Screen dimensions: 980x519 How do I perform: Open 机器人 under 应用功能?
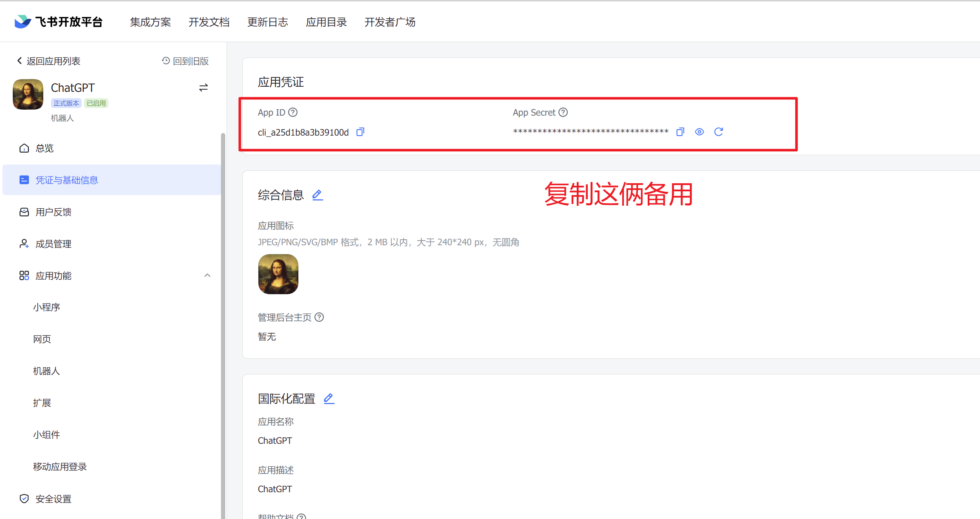click(47, 371)
